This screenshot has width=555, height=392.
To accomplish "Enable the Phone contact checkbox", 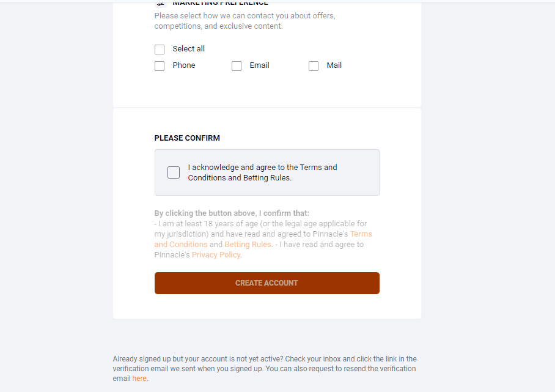I will [160, 66].
